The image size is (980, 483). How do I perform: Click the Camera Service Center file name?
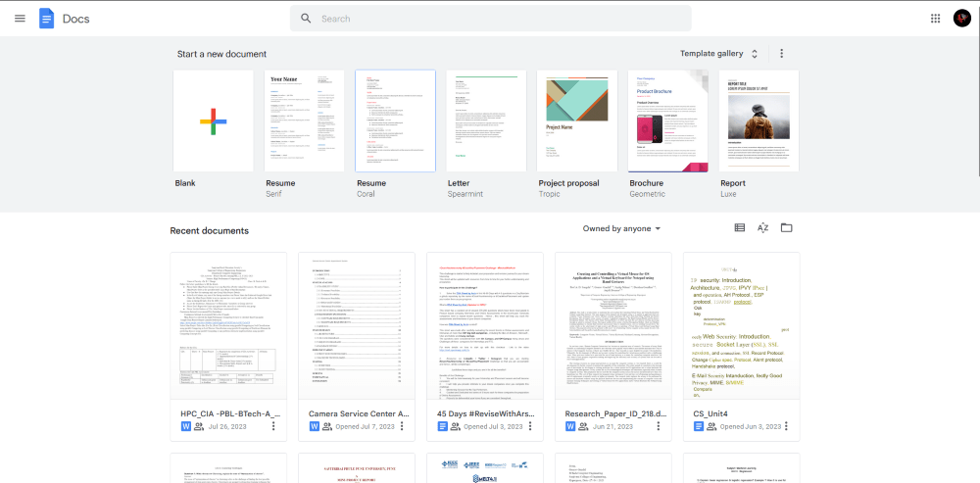tap(359, 413)
